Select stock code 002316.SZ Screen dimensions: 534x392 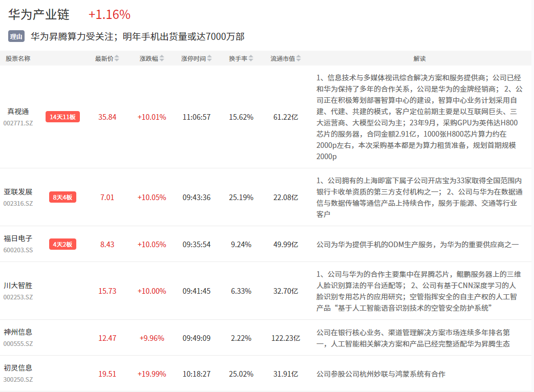pos(18,203)
